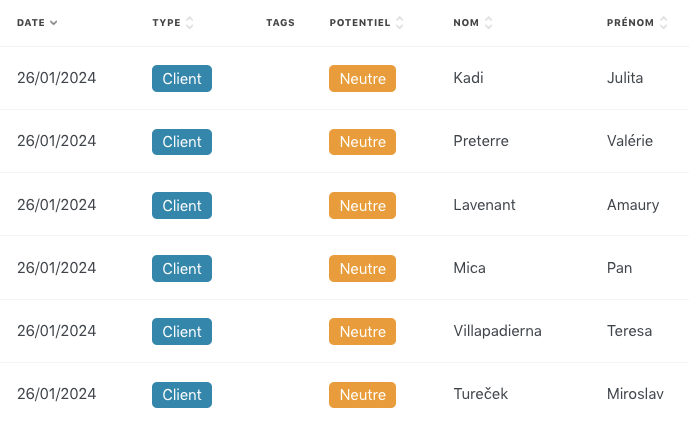689x425 pixels.
Task: Click the TYPE column sort arrows
Action: [189, 22]
